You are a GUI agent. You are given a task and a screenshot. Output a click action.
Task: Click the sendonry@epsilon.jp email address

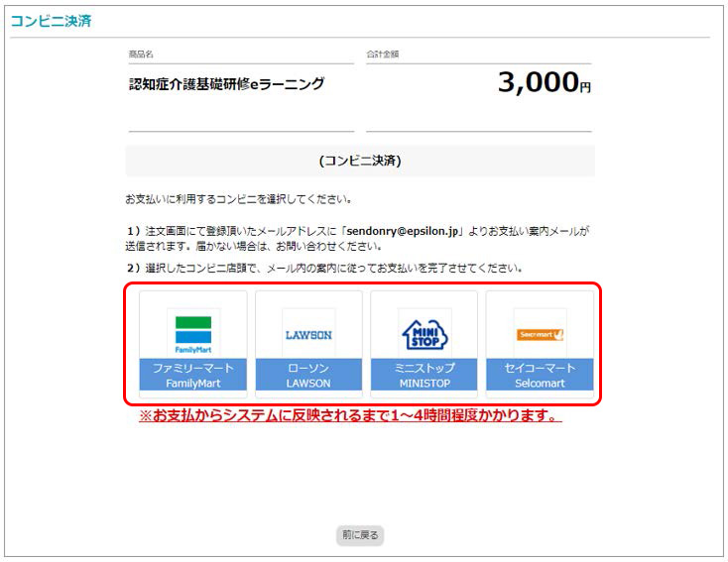coord(405,230)
